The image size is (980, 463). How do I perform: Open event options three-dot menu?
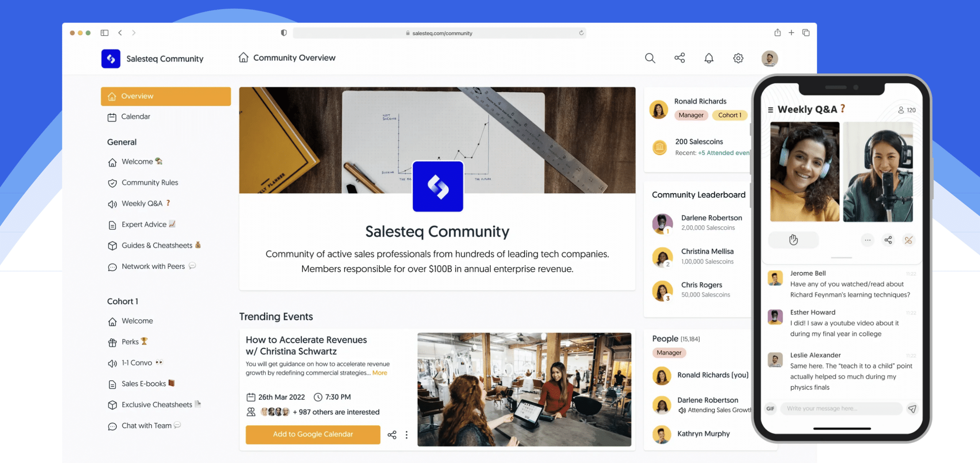[x=407, y=435]
